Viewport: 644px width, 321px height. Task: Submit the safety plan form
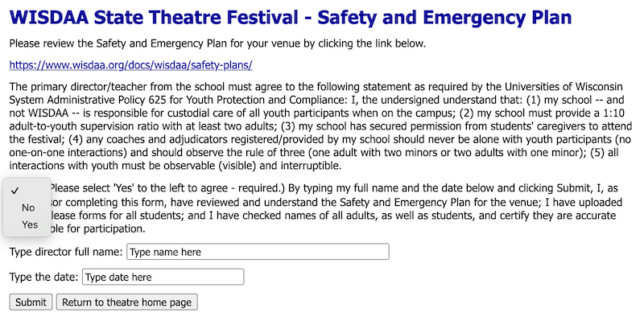coord(31,302)
